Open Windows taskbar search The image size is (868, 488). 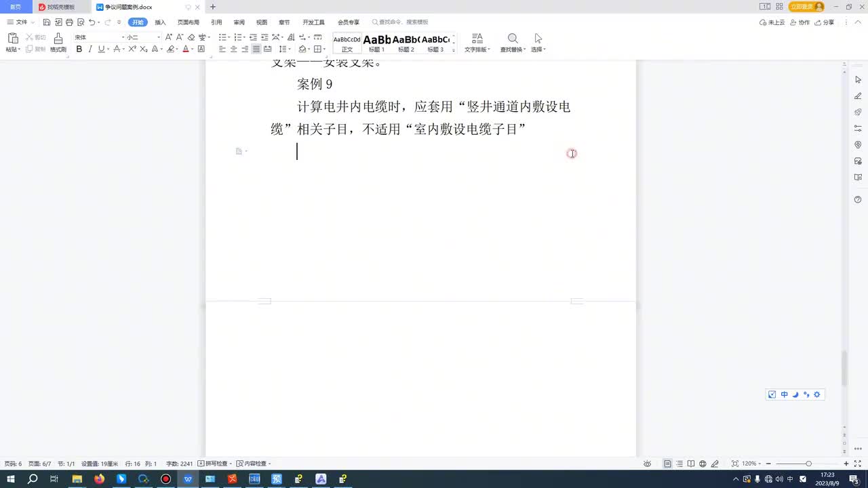coord(33,479)
